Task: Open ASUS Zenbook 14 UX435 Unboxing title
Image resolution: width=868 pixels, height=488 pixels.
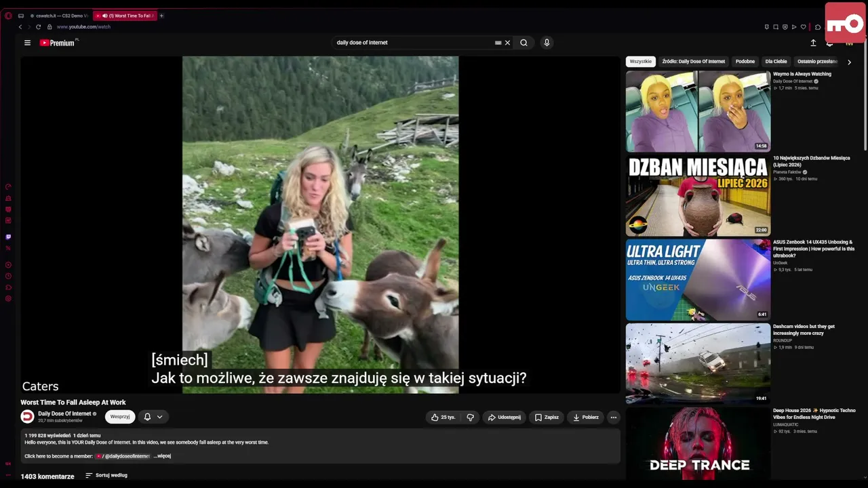Action: pyautogui.click(x=814, y=249)
